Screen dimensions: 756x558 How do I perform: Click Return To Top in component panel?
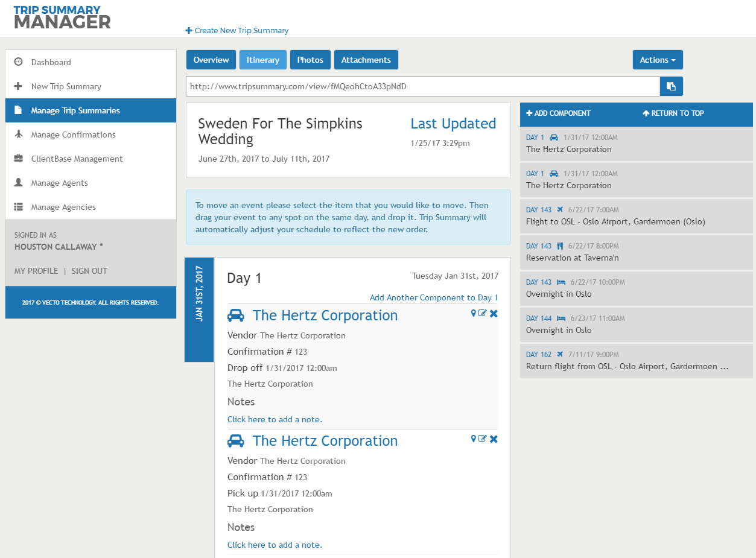coord(673,113)
